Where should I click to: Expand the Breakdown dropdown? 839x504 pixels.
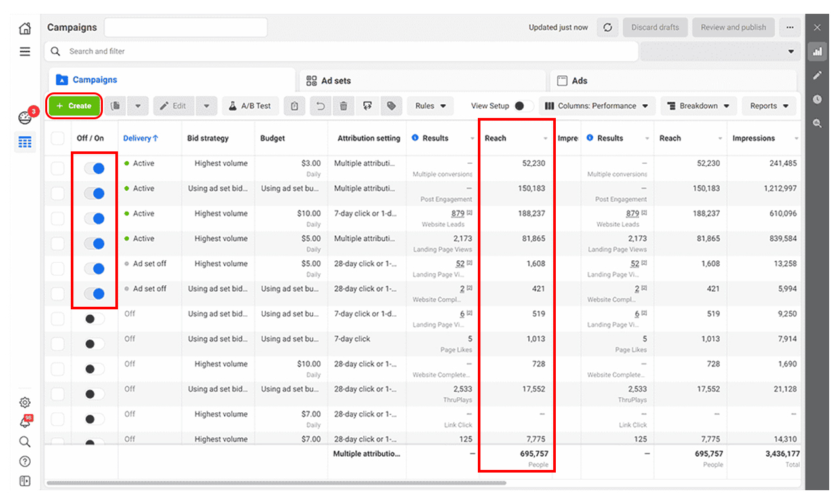(699, 106)
